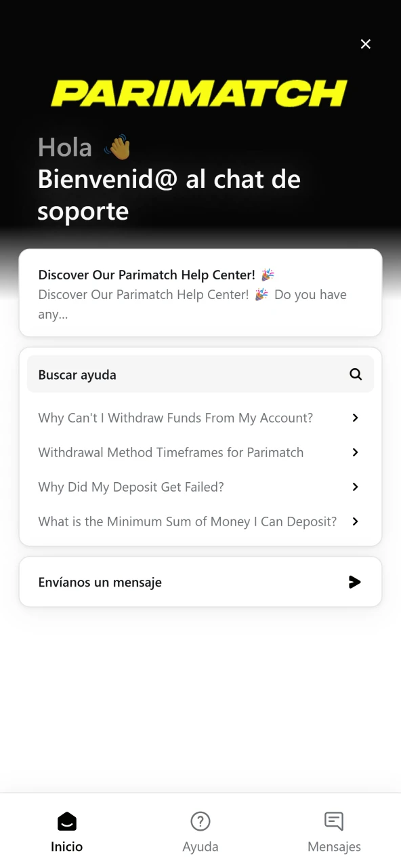Click the waving hand emoji next to Hola
The height and width of the screenshot is (868, 401).
click(117, 146)
